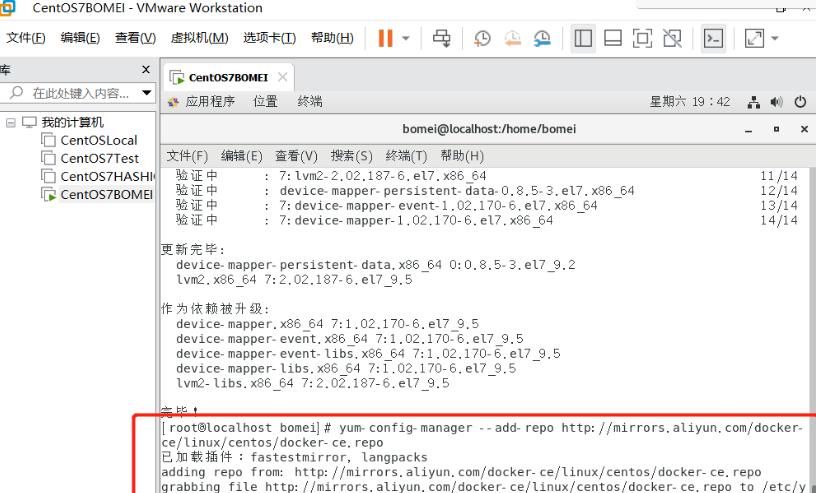Click the volume speaker icon in GNOME bar

(x=776, y=102)
